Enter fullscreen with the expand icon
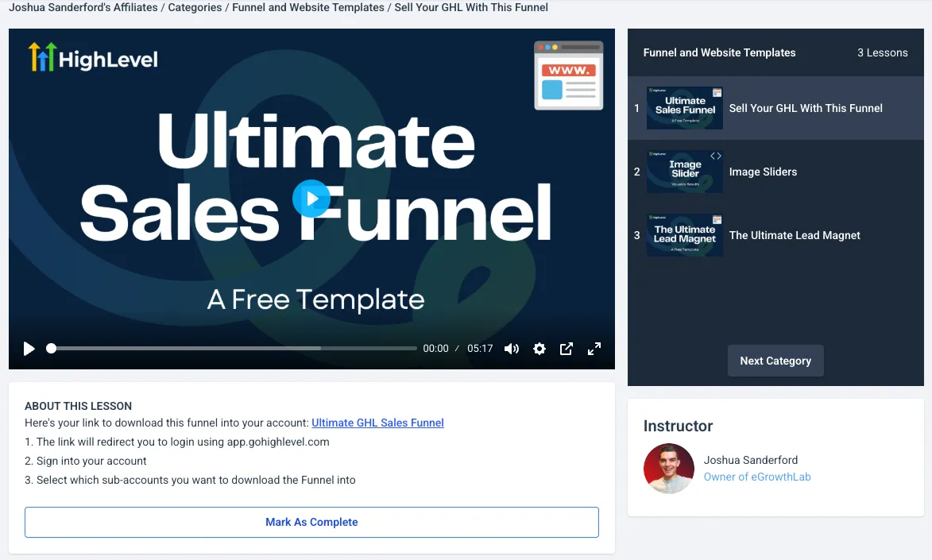 pos(594,349)
